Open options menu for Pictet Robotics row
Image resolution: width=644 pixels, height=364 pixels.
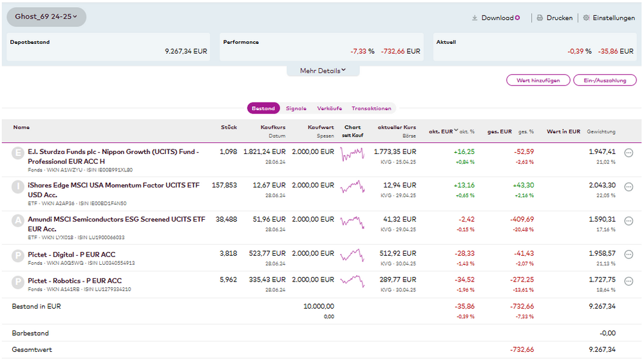click(629, 281)
